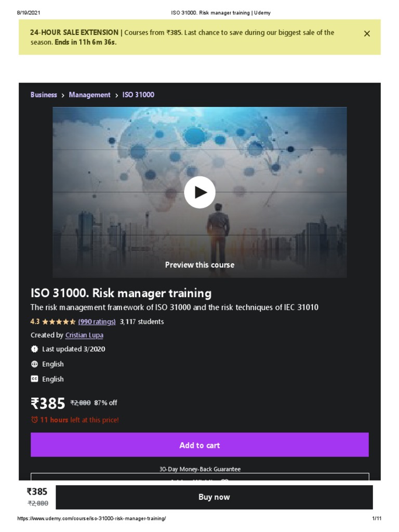Click the 3,117 students text
This screenshot has height=532, width=399.
pyautogui.click(x=142, y=322)
